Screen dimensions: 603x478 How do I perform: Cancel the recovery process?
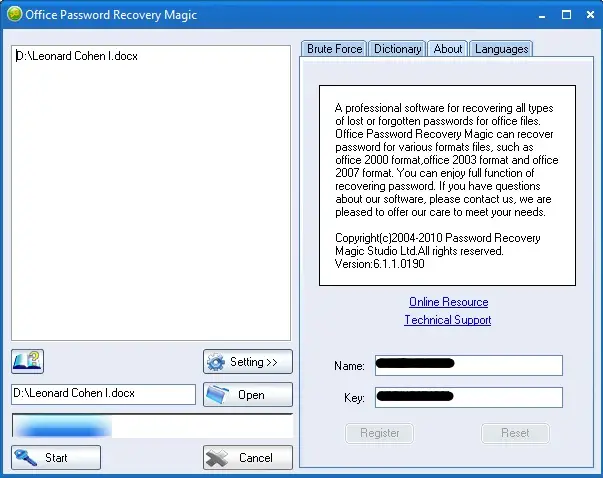(x=248, y=458)
